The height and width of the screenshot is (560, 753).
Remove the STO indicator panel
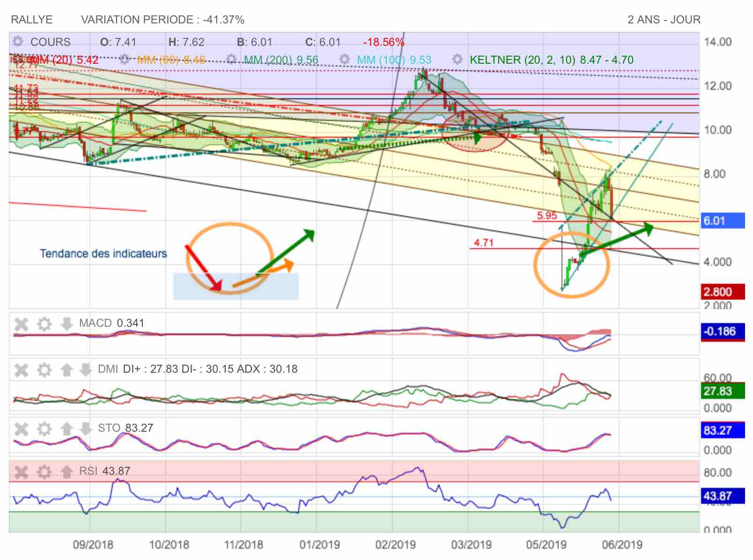pyautogui.click(x=21, y=428)
